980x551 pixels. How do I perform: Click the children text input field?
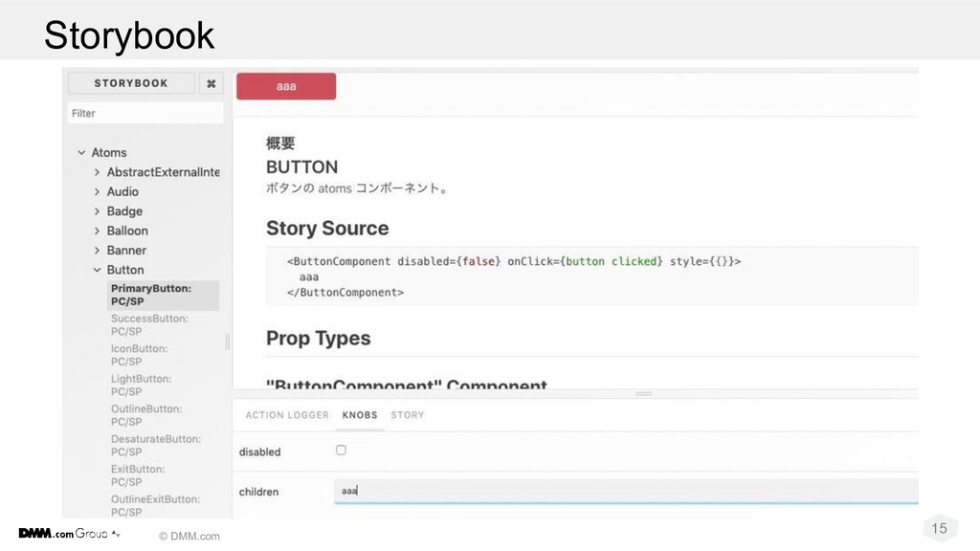(622, 491)
